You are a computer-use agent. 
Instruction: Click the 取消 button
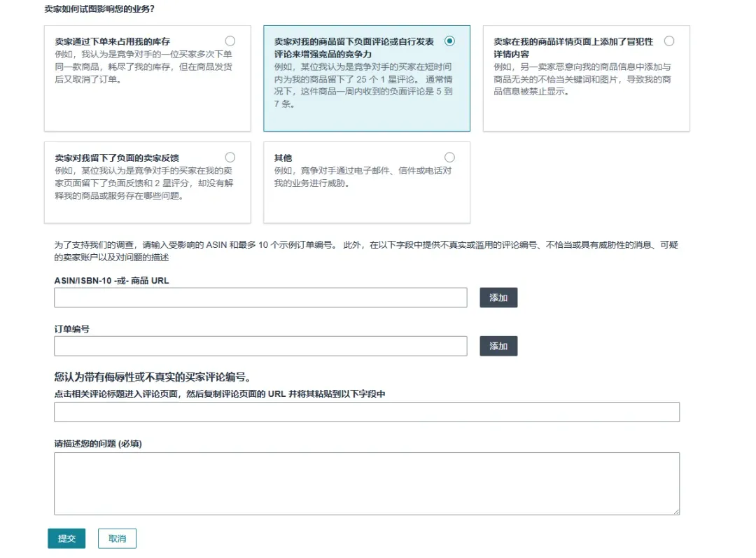point(117,538)
